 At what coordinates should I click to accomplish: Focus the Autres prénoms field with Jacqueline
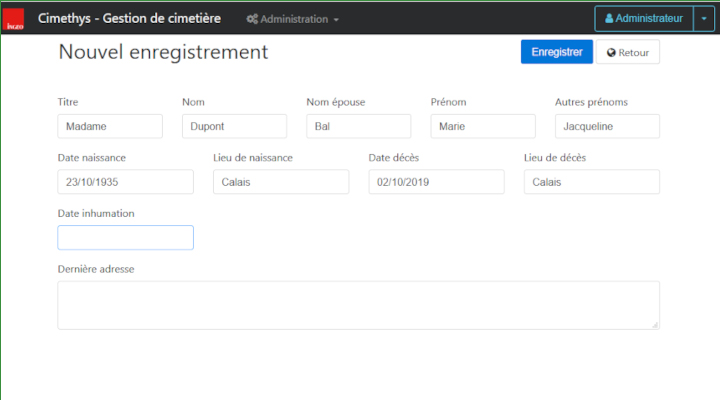pyautogui.click(x=608, y=126)
